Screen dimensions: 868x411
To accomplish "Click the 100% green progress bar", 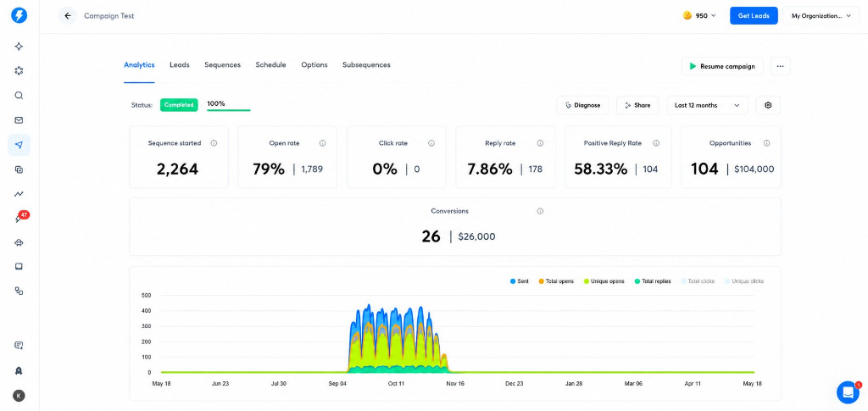I will pyautogui.click(x=229, y=110).
